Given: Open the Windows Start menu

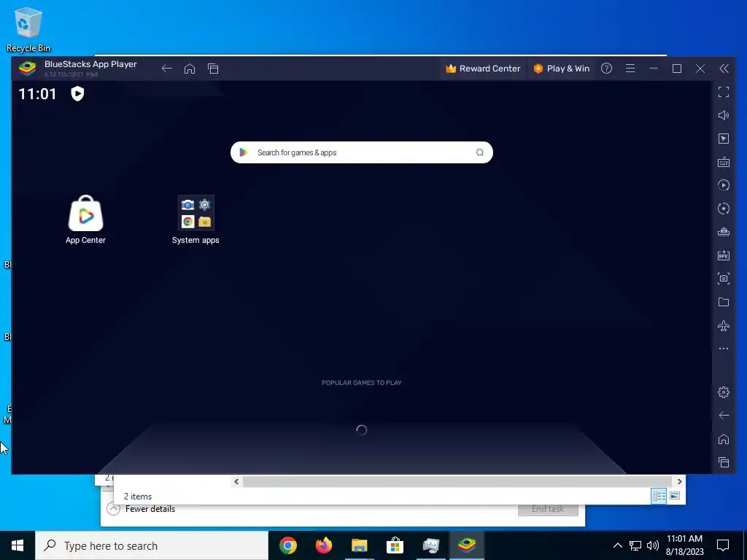Looking at the screenshot, I should tap(18, 545).
